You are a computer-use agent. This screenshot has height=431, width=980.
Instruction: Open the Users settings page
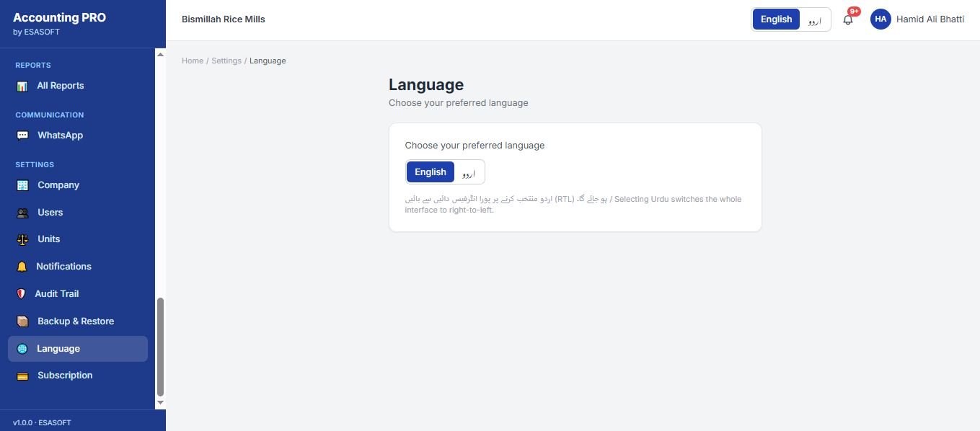click(x=78, y=213)
